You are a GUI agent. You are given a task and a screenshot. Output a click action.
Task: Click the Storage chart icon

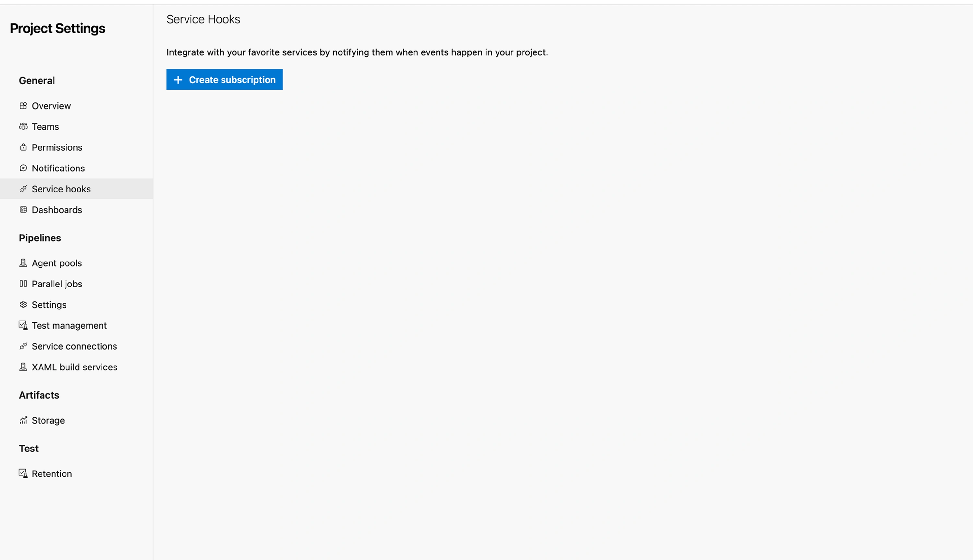23,420
